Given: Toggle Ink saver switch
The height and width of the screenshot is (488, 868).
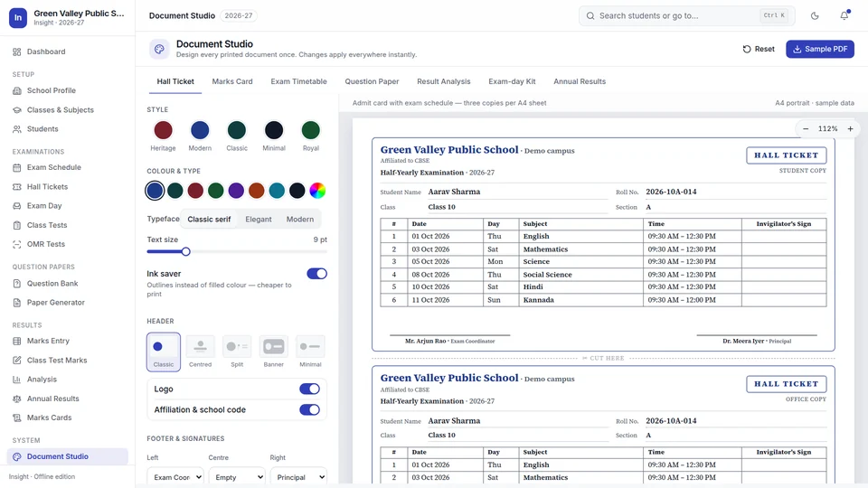Looking at the screenshot, I should pyautogui.click(x=316, y=273).
